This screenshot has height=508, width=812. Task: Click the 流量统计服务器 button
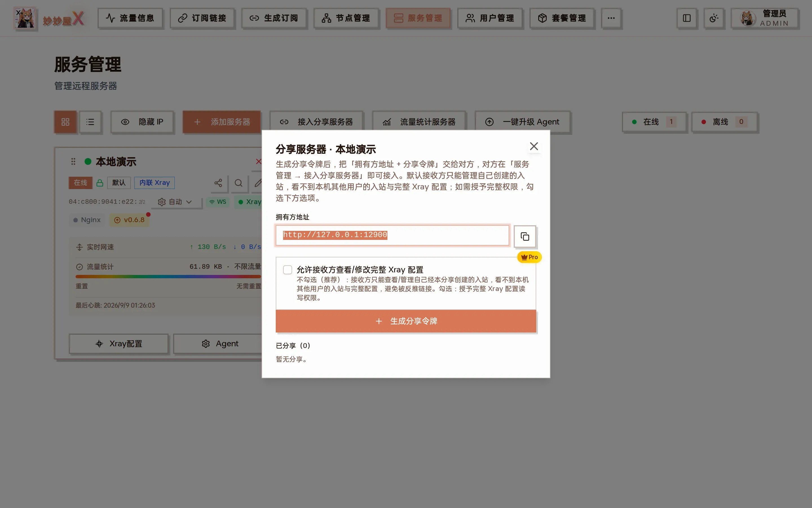click(419, 122)
